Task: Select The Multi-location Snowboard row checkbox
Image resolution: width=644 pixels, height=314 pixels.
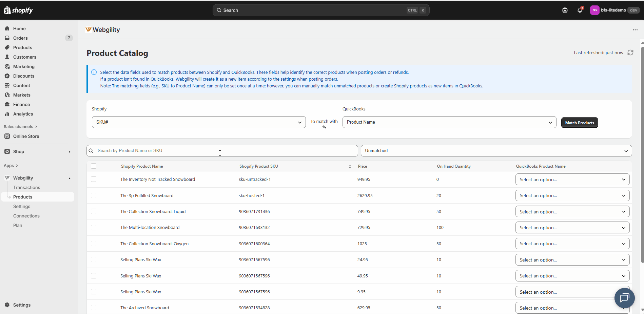Action: [94, 228]
